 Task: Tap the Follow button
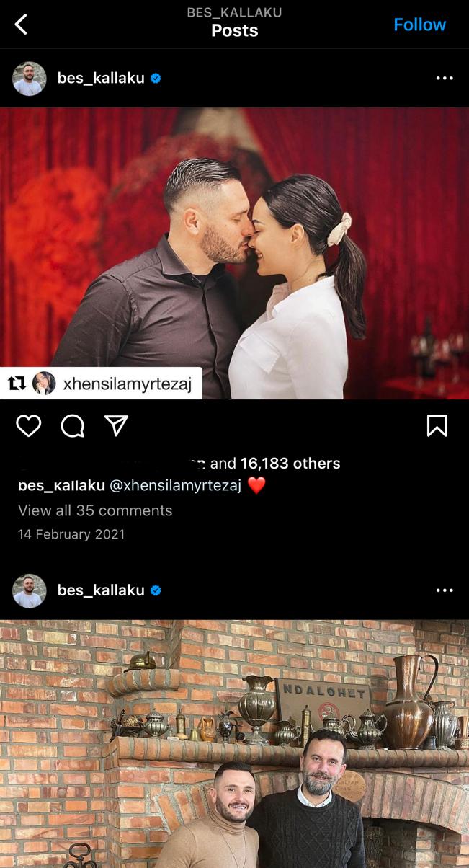(x=419, y=25)
